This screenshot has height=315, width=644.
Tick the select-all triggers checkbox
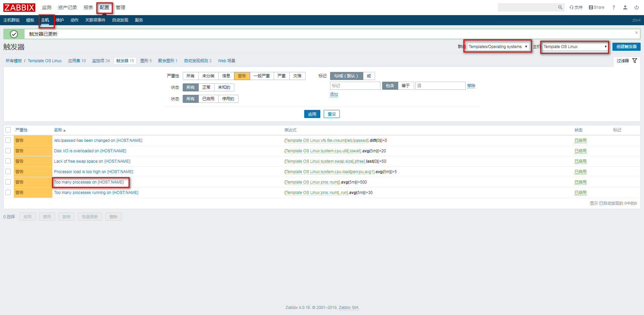pos(8,130)
